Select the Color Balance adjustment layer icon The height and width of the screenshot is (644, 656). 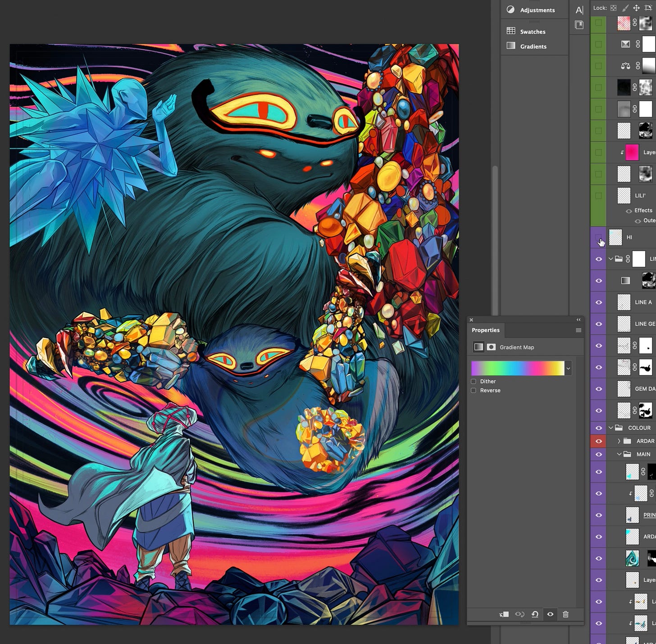625,66
